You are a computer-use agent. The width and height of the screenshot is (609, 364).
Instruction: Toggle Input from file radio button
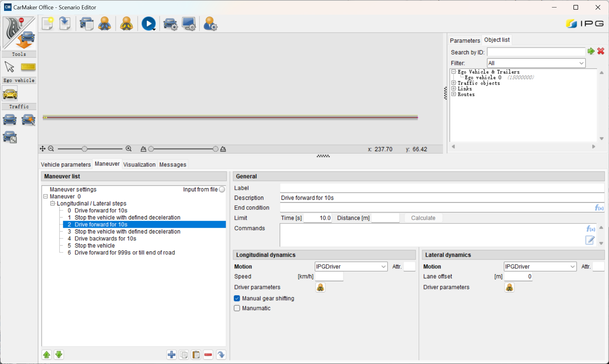[222, 189]
